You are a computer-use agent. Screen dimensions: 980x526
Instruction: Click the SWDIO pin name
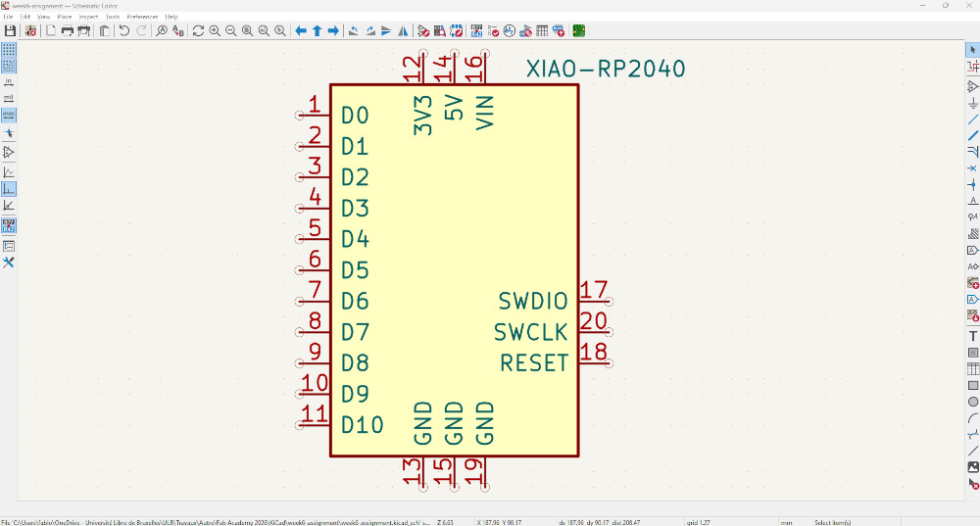[532, 301]
